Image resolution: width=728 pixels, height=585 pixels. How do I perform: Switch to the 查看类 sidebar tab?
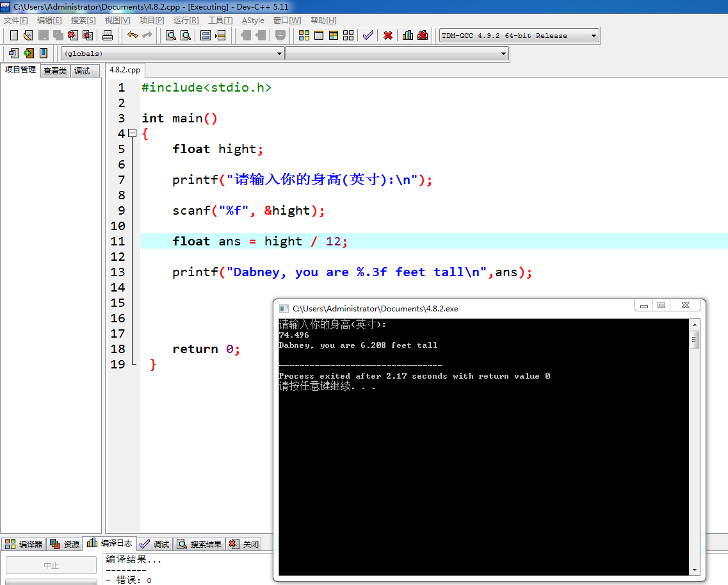[55, 70]
